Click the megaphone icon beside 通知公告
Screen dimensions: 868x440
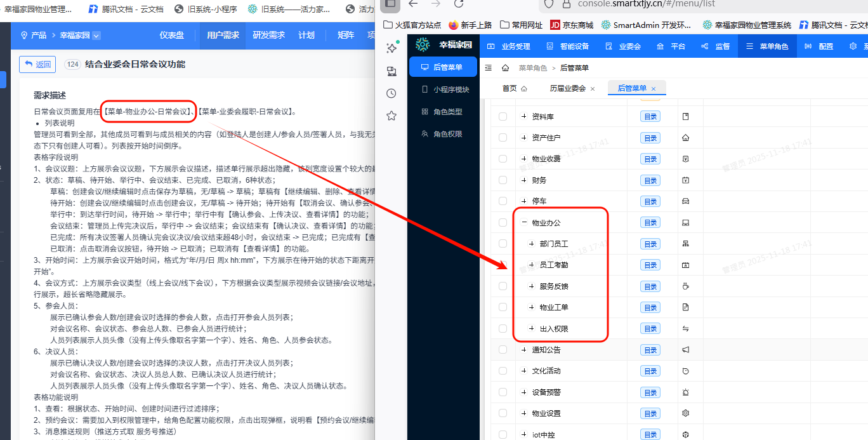click(685, 349)
